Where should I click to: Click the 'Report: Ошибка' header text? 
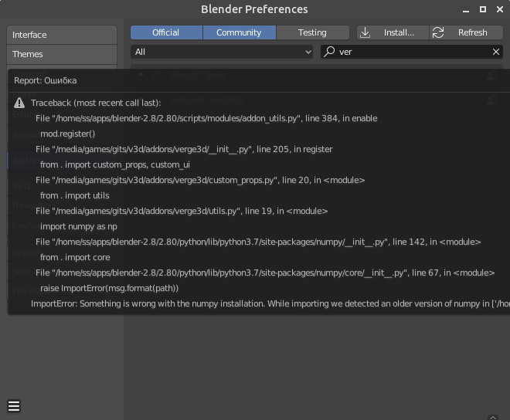[x=46, y=80]
